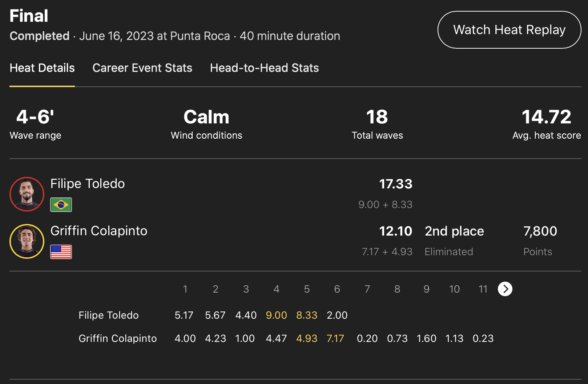Image resolution: width=588 pixels, height=384 pixels.
Task: Open the Career Event Stats tab
Action: (x=142, y=68)
